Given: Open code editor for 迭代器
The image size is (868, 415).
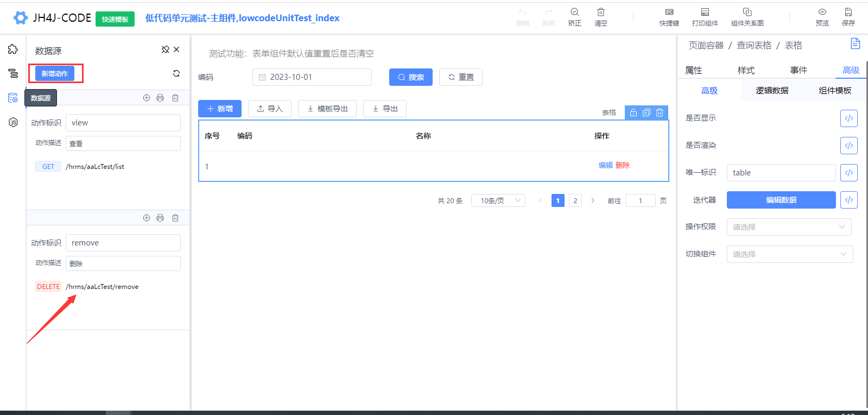Looking at the screenshot, I should click(x=849, y=200).
